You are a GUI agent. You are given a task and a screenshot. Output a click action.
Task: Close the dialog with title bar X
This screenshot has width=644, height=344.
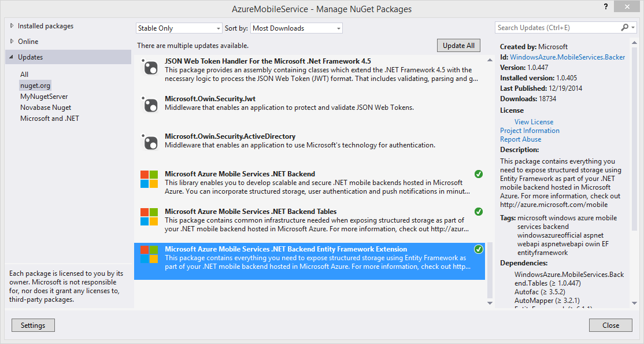tap(627, 6)
